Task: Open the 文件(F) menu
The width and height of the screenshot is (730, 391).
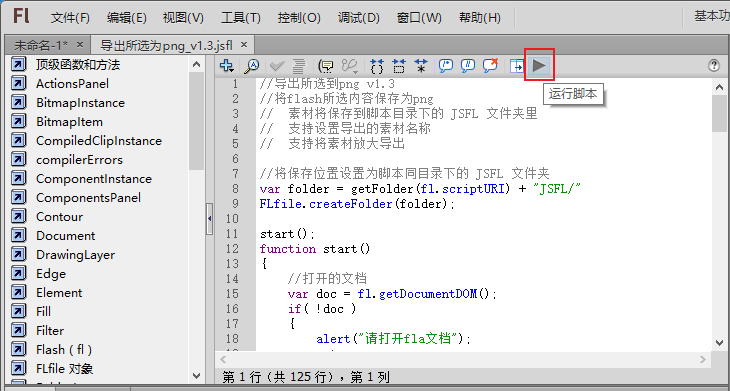Action: [x=70, y=18]
